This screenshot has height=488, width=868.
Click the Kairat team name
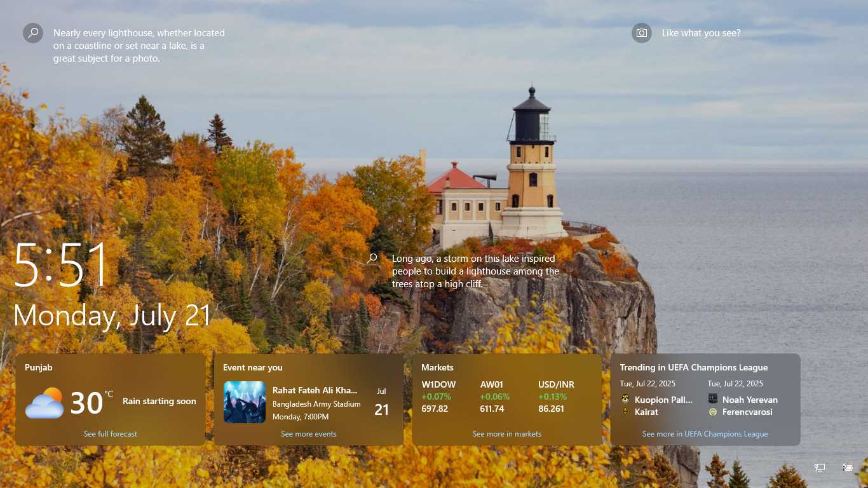point(646,412)
